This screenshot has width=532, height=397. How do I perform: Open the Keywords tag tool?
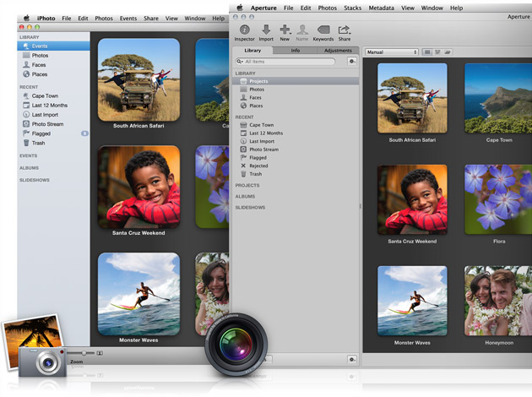click(x=323, y=33)
